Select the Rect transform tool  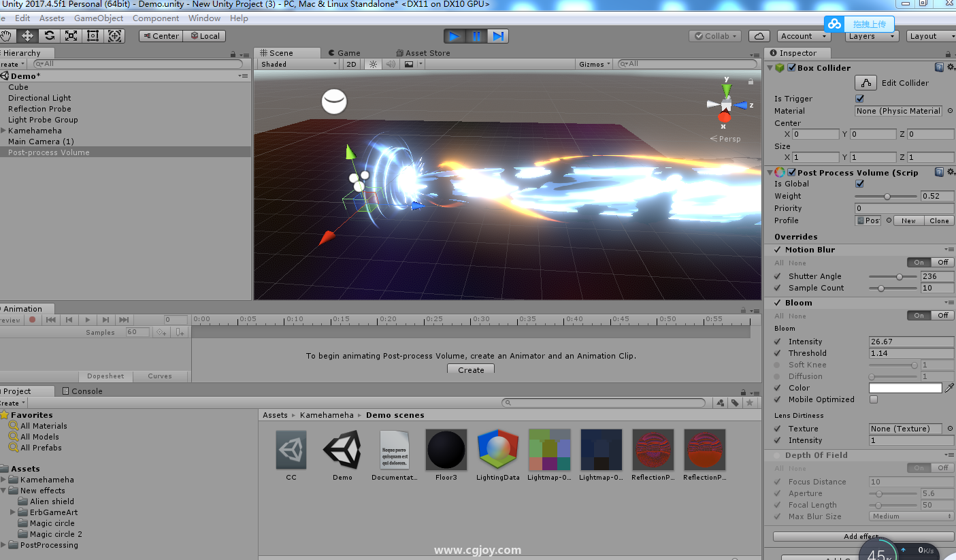point(93,36)
